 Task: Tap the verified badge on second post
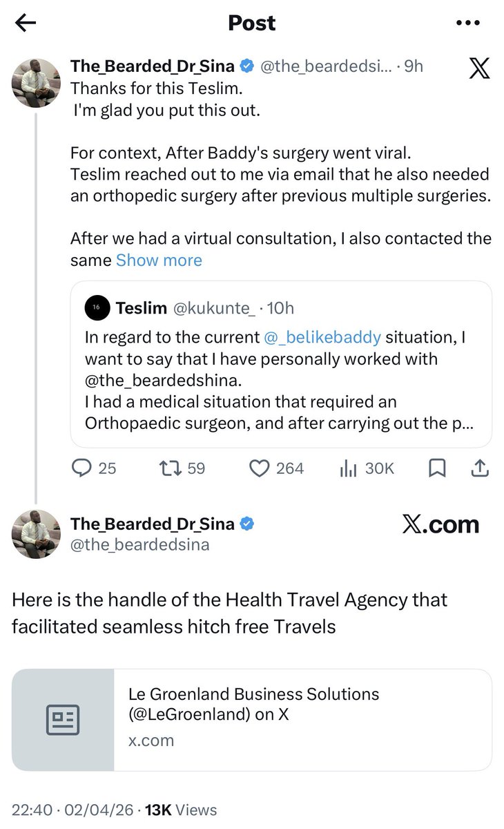click(246, 524)
